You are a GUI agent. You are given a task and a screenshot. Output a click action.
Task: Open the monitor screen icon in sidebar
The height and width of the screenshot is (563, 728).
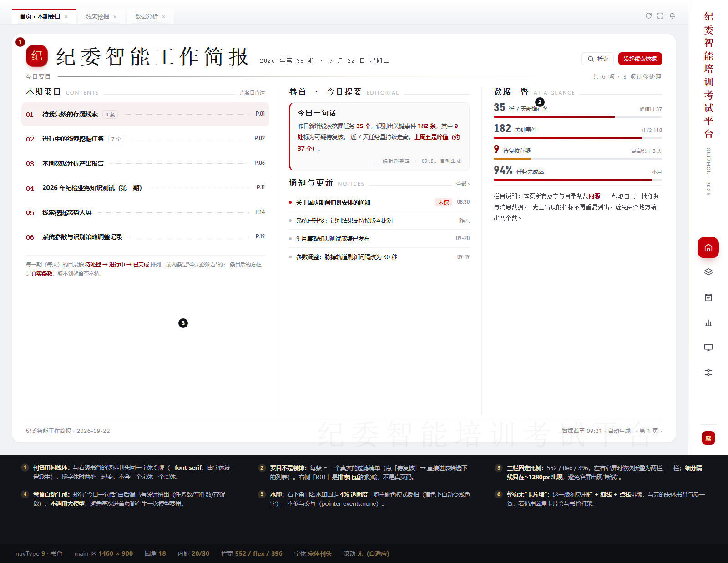coord(708,347)
